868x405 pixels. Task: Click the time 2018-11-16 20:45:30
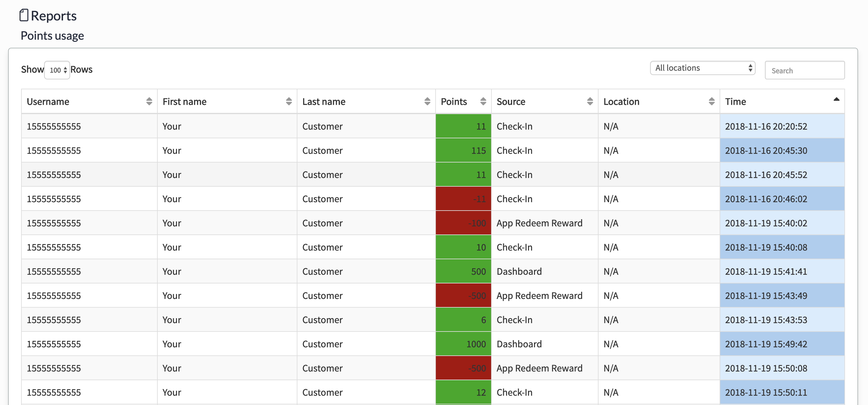(766, 150)
